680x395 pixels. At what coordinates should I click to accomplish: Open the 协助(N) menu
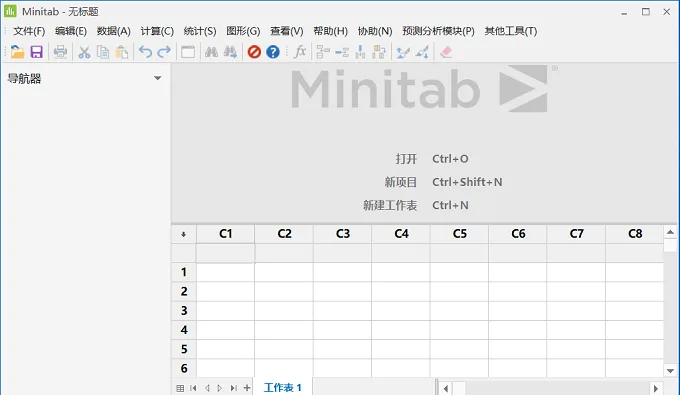pyautogui.click(x=375, y=31)
